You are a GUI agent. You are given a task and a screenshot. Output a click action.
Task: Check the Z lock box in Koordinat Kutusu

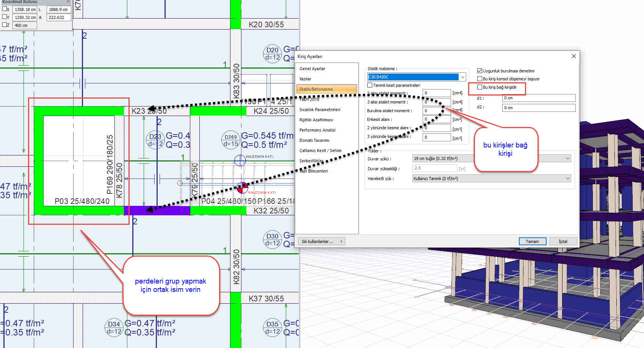point(4,25)
